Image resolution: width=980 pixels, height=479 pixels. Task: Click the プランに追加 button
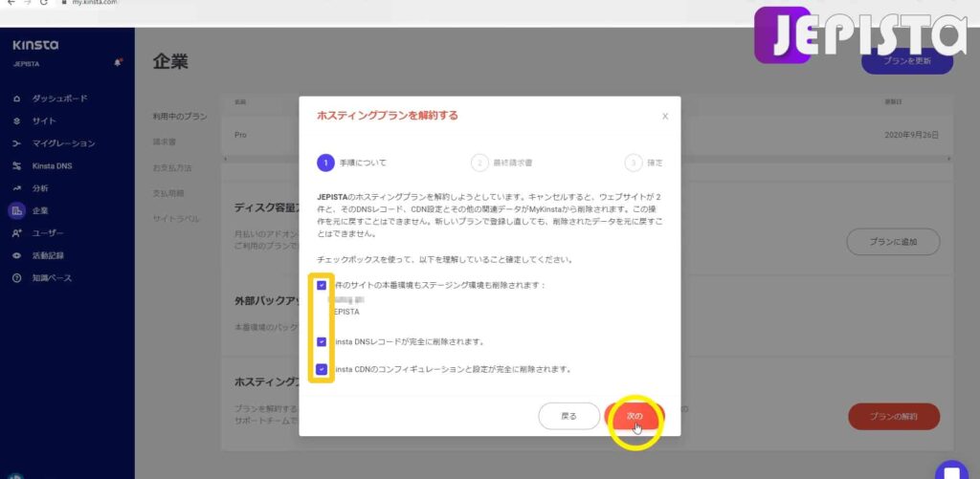coord(893,242)
